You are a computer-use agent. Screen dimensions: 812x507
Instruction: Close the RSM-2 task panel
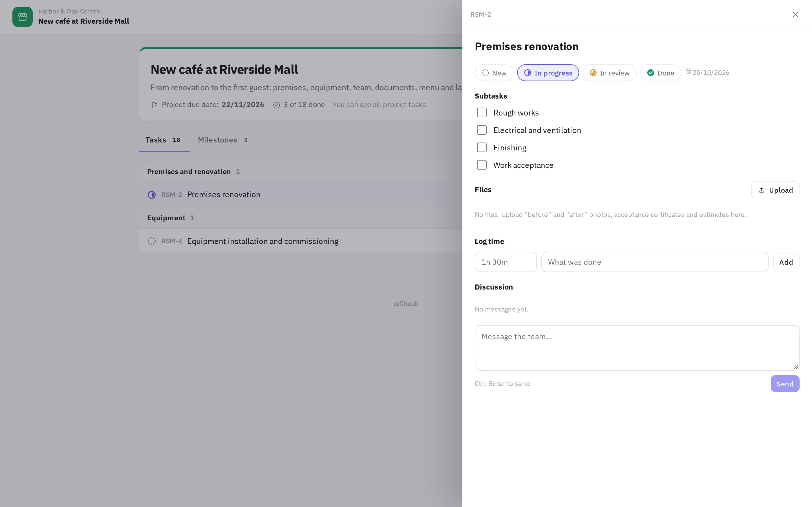coord(796,15)
